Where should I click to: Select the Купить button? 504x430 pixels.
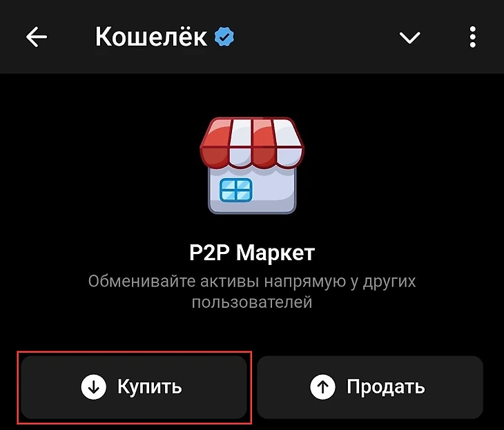134,387
